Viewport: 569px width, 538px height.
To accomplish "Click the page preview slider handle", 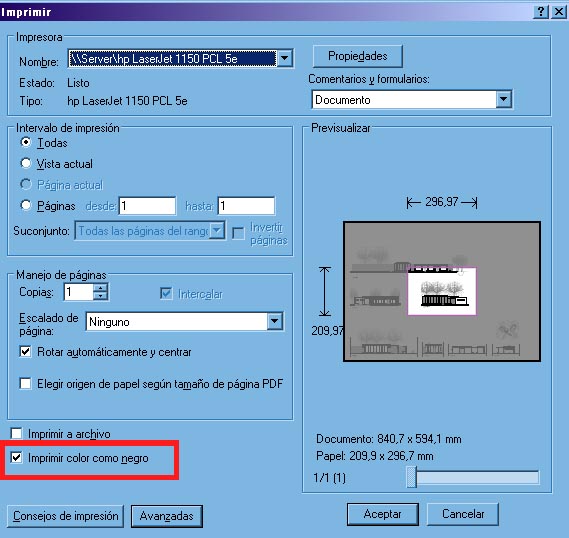I will [x=412, y=477].
